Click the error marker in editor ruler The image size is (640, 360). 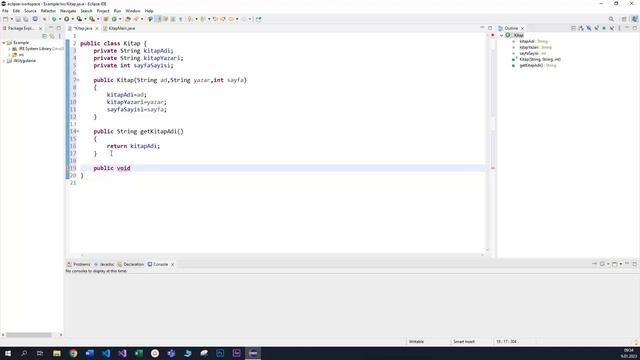493,168
